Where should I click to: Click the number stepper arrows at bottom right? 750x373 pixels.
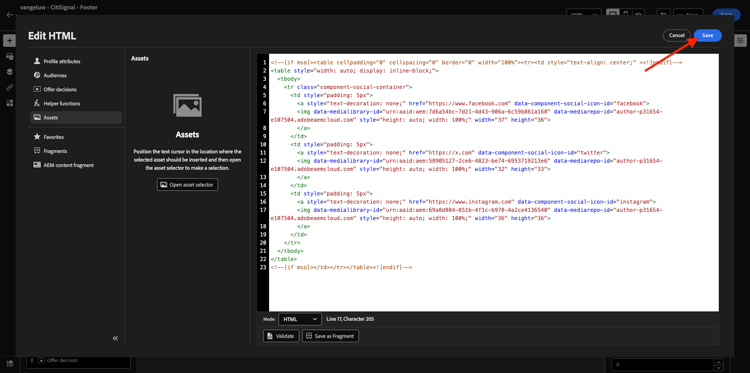717,364
